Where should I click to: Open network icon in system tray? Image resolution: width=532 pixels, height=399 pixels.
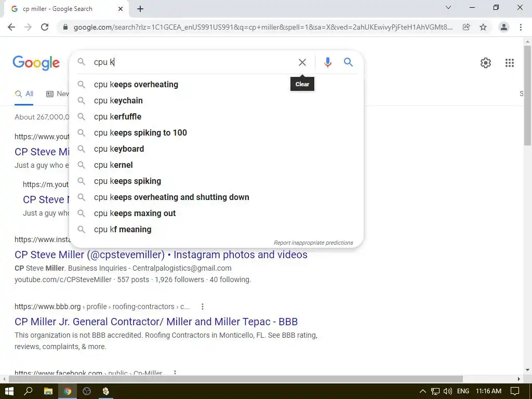pyautogui.click(x=435, y=391)
